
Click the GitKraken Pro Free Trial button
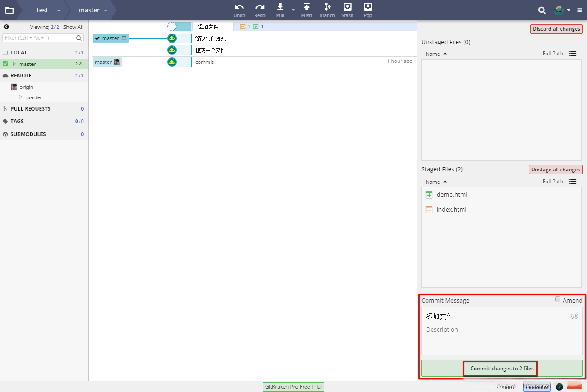point(293,387)
